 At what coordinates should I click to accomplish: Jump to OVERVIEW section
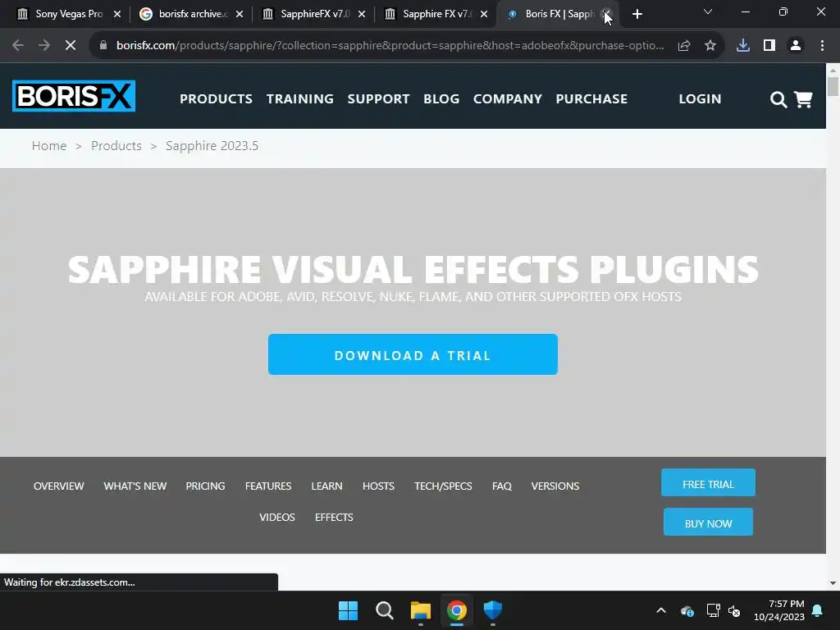(59, 486)
